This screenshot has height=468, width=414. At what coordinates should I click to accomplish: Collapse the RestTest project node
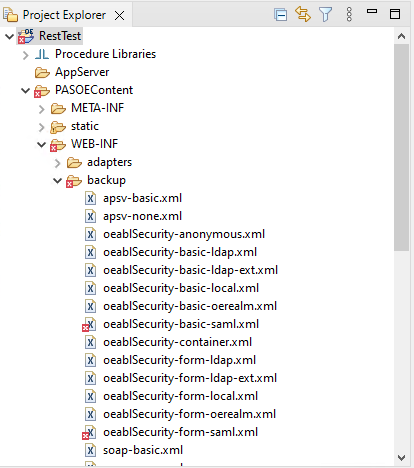pyautogui.click(x=10, y=36)
